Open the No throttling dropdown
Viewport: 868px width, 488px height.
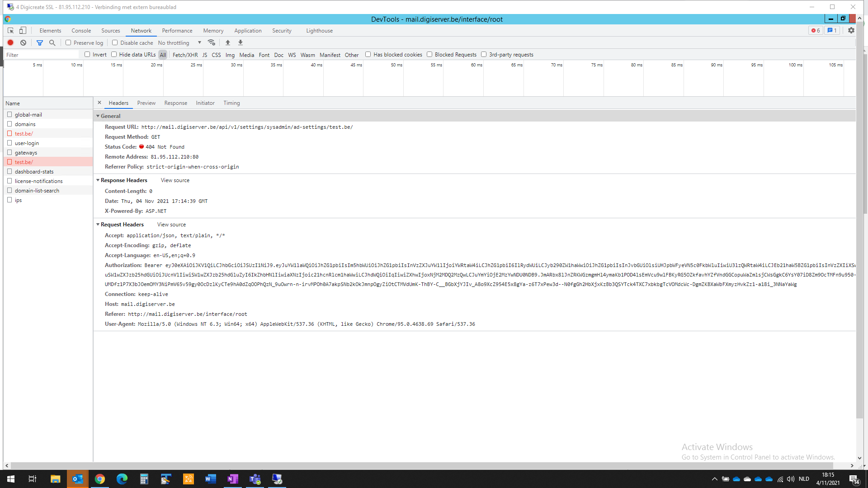tap(179, 42)
